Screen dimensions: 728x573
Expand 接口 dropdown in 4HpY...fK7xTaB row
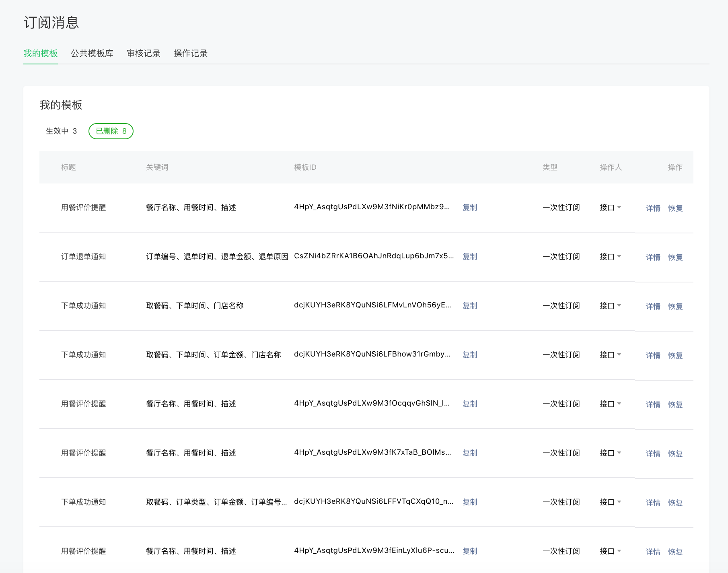[611, 453]
